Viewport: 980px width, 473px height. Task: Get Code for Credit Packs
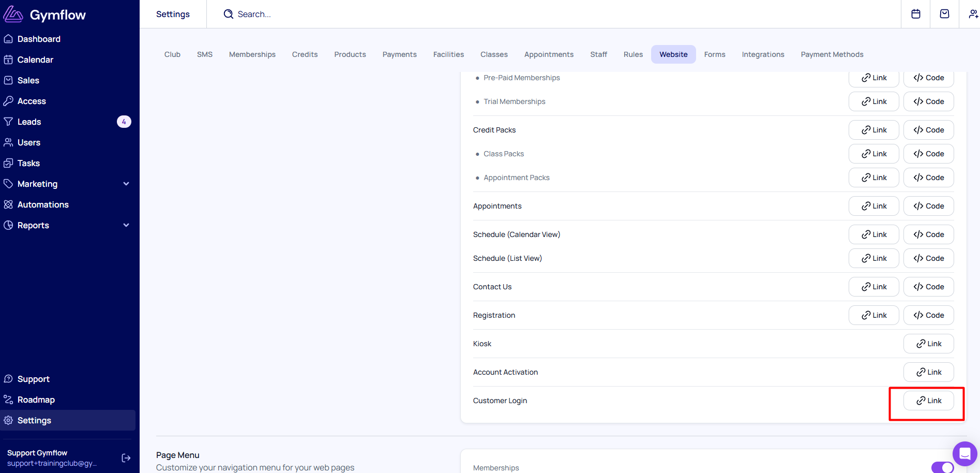tap(929, 130)
